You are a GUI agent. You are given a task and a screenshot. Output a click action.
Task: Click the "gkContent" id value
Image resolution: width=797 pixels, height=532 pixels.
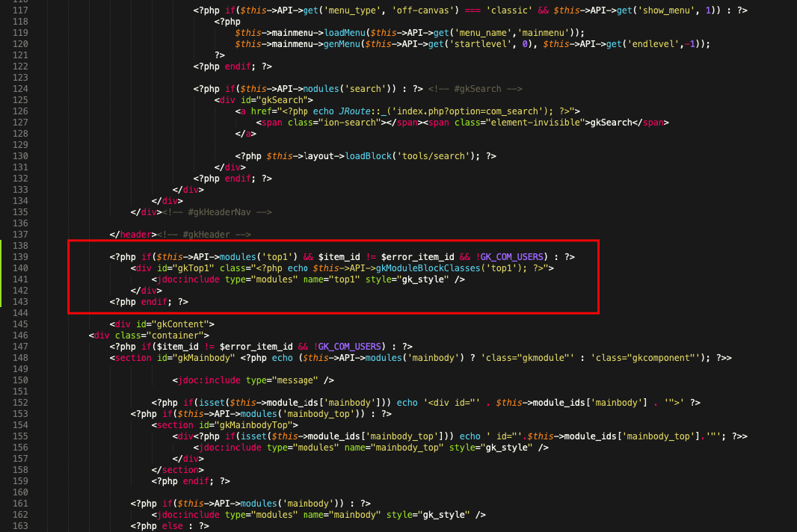180,324
